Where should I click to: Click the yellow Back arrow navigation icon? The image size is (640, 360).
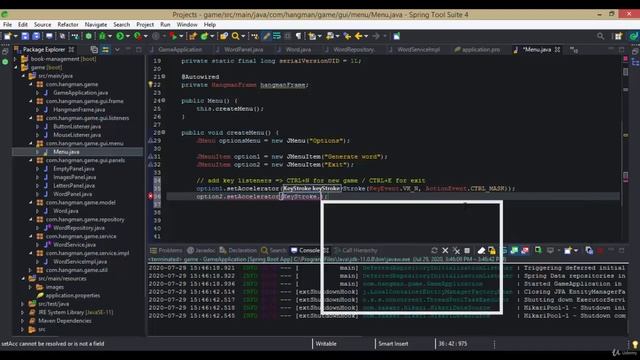click(359, 36)
